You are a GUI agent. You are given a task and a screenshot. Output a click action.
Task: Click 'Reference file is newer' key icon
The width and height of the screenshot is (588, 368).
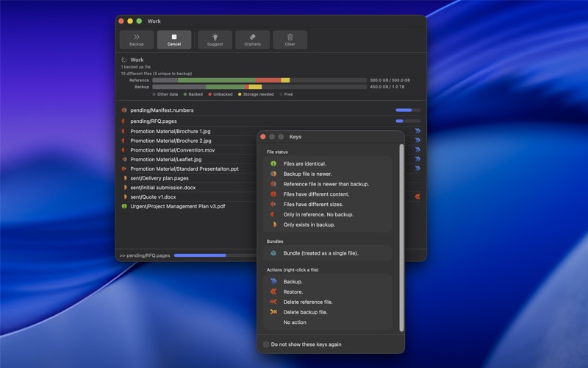pyautogui.click(x=273, y=183)
